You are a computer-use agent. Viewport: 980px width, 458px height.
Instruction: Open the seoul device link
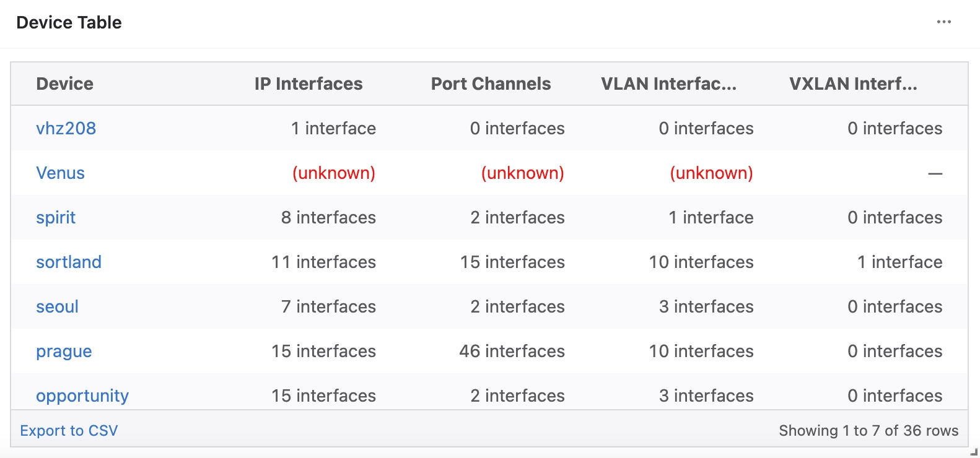coord(57,306)
